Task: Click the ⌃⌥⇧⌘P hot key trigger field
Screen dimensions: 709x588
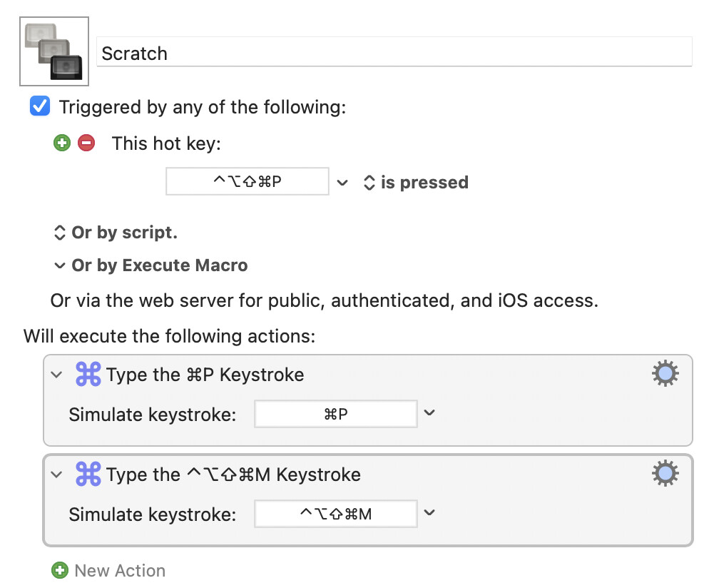Action: click(247, 182)
